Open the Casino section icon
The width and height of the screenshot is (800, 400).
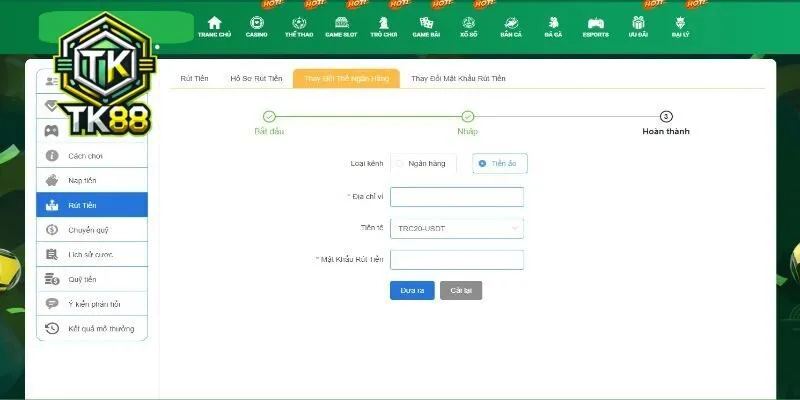257,23
